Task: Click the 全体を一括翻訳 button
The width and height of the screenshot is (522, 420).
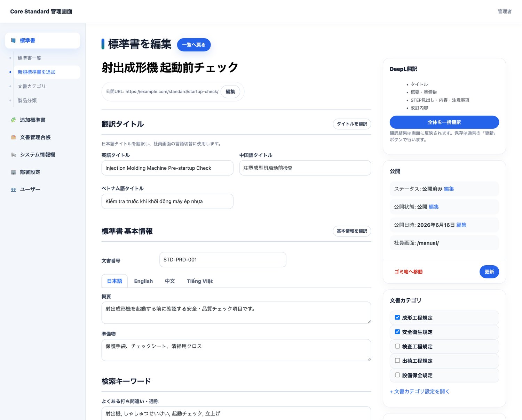Action: (444, 122)
